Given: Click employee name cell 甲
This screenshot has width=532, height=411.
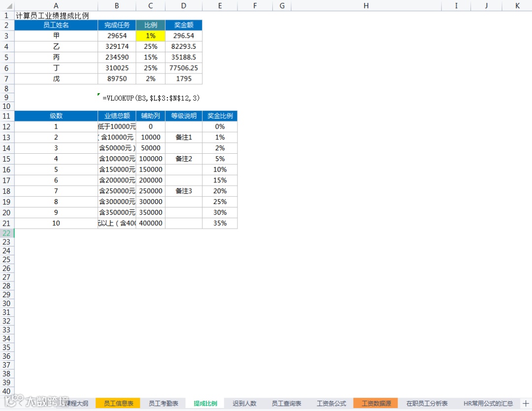Looking at the screenshot, I should 56,35.
